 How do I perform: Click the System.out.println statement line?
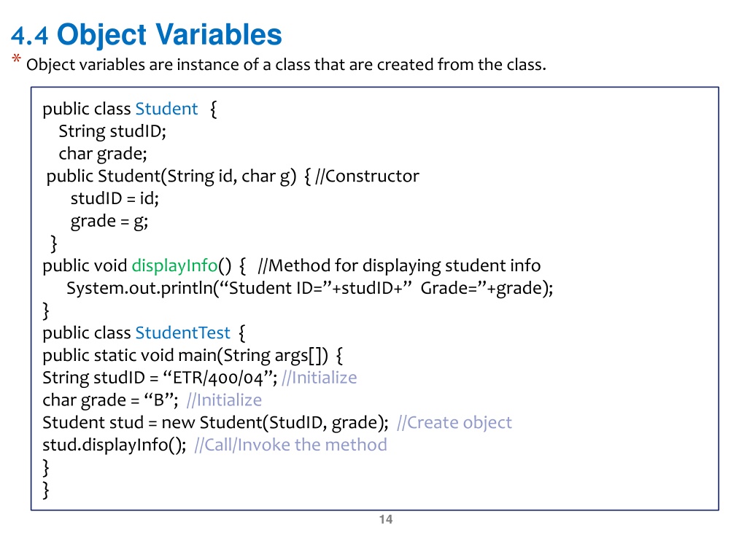point(309,288)
